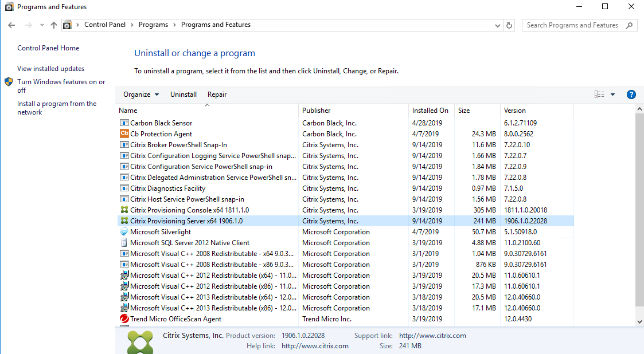
Task: Click the vertical scrollbar of the programs list
Action: [x=639, y=209]
